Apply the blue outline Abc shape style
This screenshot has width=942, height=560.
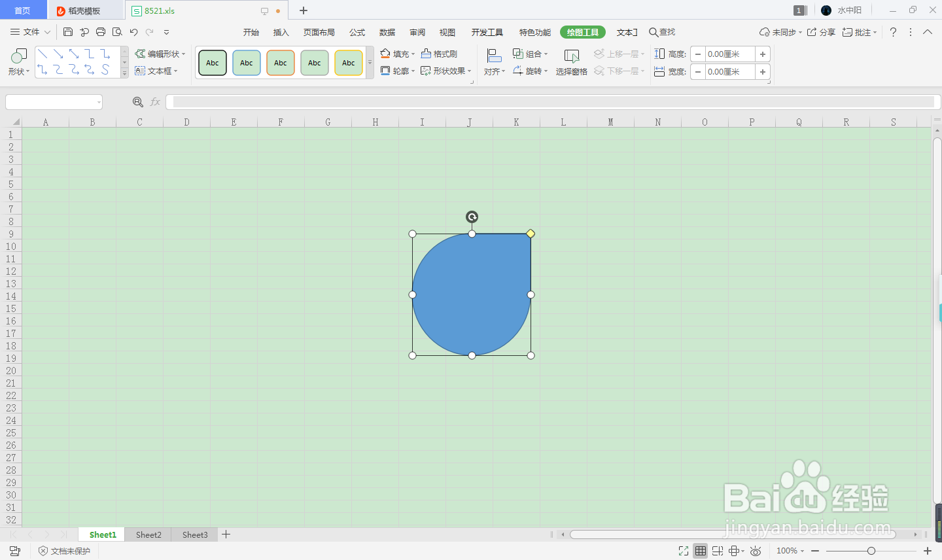pos(247,63)
